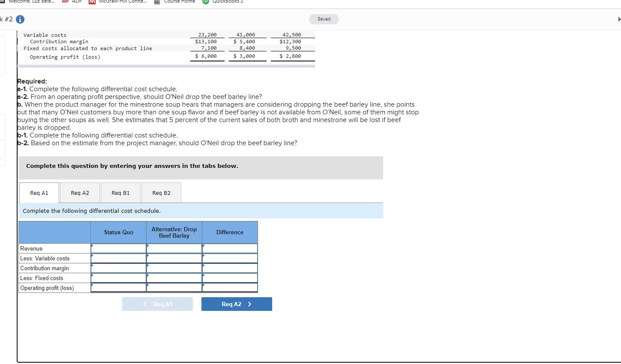This screenshot has width=621, height=364.
Task: Click the Req A2 navigation button
Action: [x=236, y=304]
